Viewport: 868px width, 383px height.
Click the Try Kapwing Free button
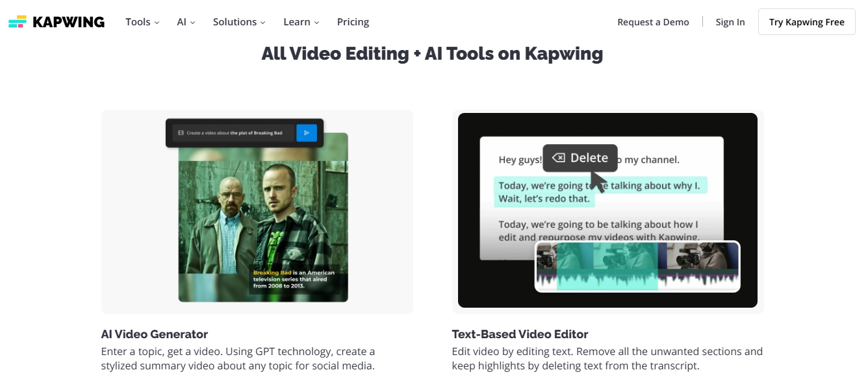coord(807,22)
